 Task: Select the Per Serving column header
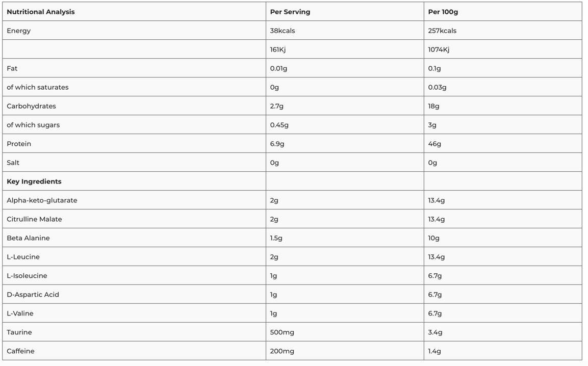point(290,12)
